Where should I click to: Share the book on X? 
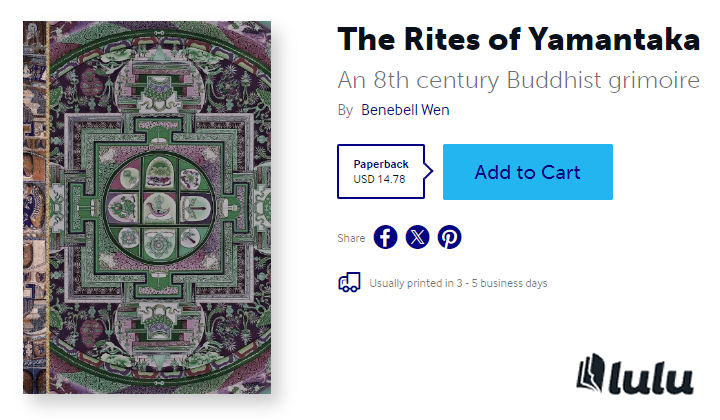tap(418, 237)
